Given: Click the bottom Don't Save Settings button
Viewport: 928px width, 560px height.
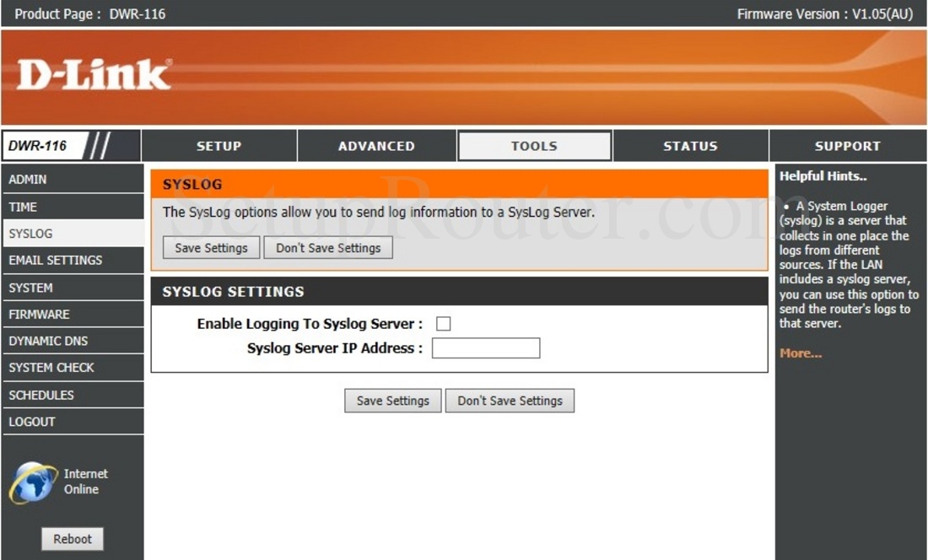Looking at the screenshot, I should 510,401.
